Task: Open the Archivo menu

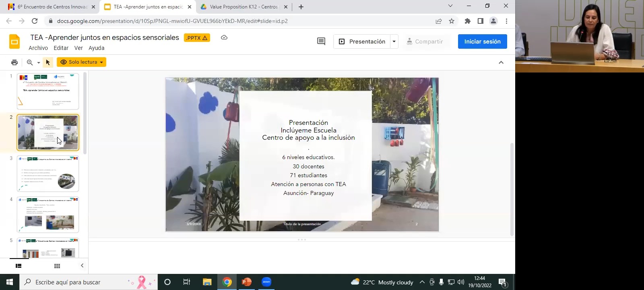Action: [38, 48]
